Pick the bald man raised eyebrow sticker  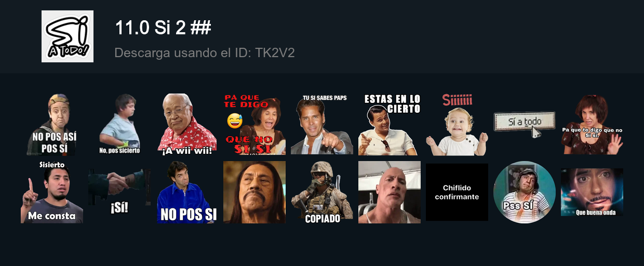pos(390,192)
